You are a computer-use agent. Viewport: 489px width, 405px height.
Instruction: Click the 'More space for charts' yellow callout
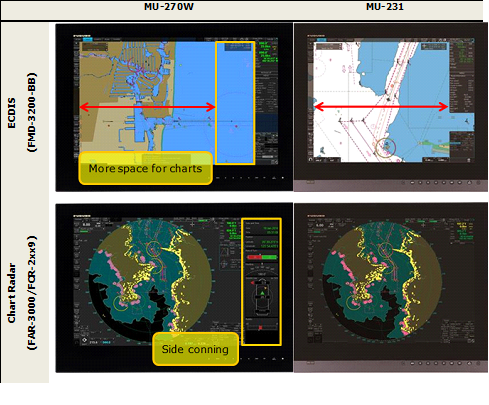pyautogui.click(x=146, y=168)
